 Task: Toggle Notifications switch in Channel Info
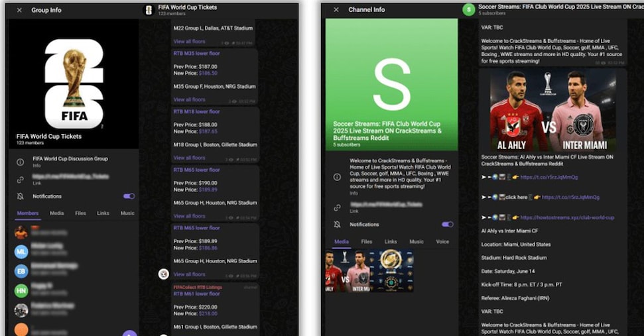click(x=447, y=224)
